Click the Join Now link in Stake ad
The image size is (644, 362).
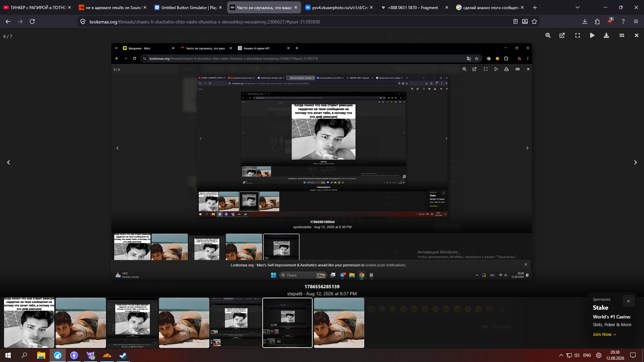[604, 335]
